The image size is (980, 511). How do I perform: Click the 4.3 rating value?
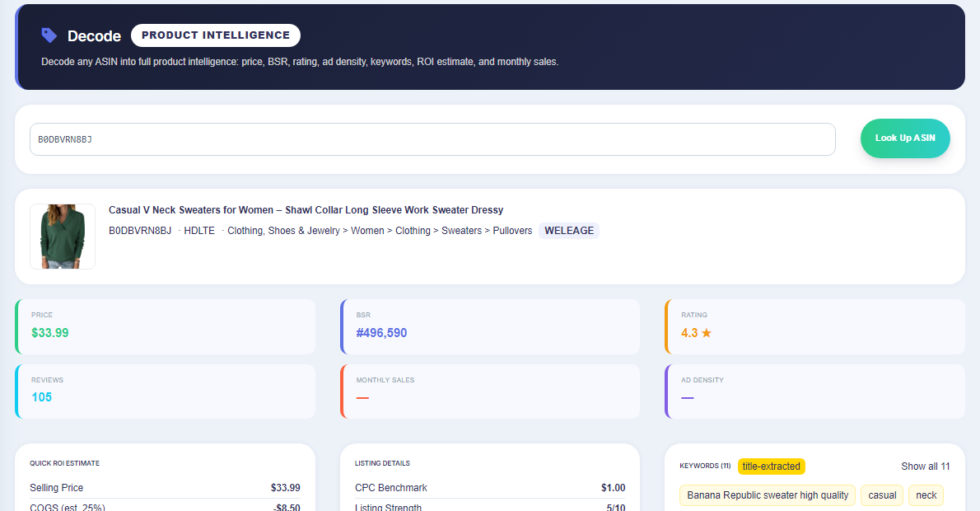(689, 333)
